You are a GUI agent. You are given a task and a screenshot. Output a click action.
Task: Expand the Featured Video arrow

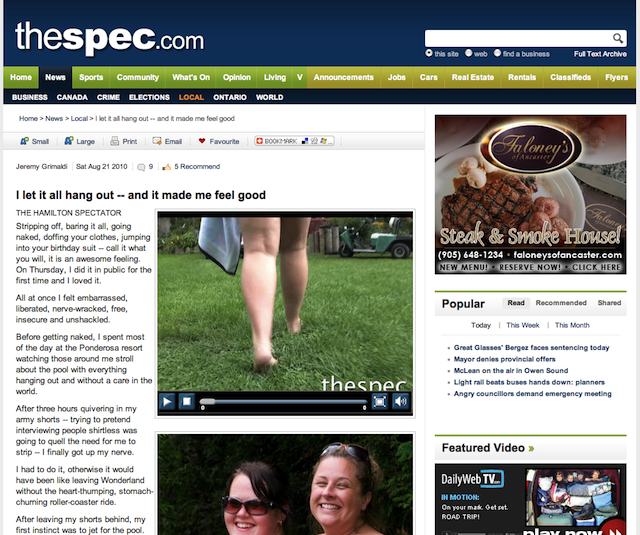[531, 448]
